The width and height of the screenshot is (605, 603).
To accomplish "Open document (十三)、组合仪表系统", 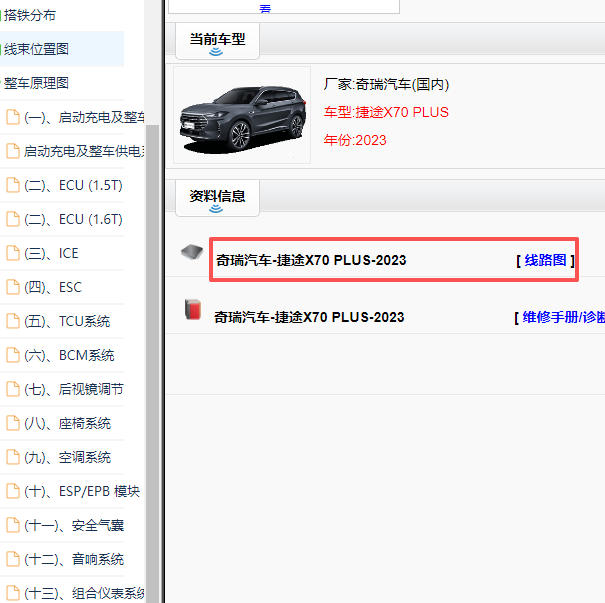I will 84,593.
